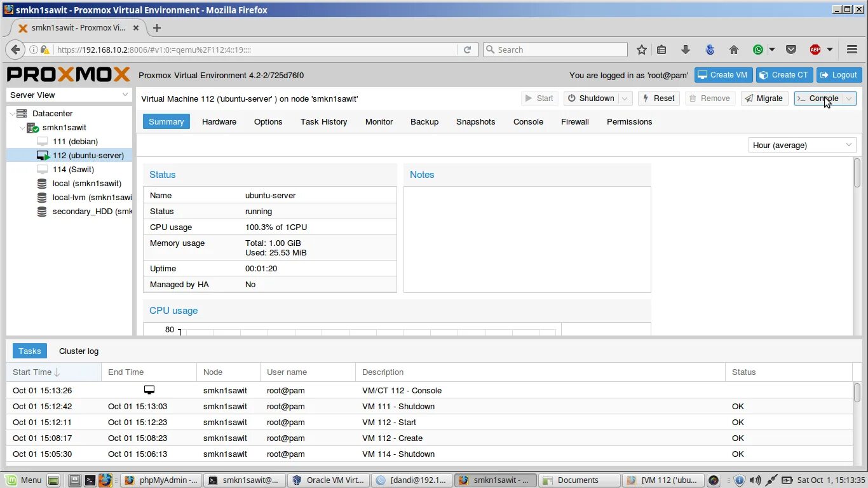The image size is (868, 488).
Task: Launch Firefox from the panel launcher icon
Action: point(105,480)
